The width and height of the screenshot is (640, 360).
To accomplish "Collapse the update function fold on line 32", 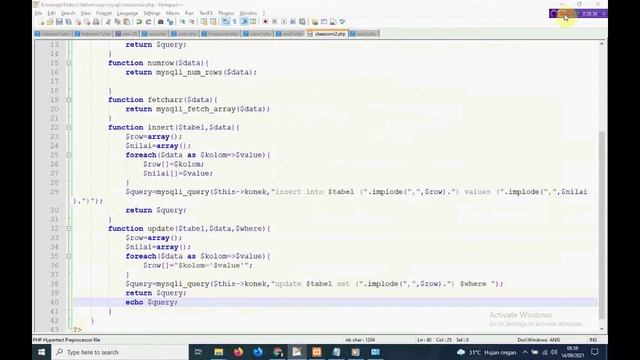I will click(x=69, y=229).
